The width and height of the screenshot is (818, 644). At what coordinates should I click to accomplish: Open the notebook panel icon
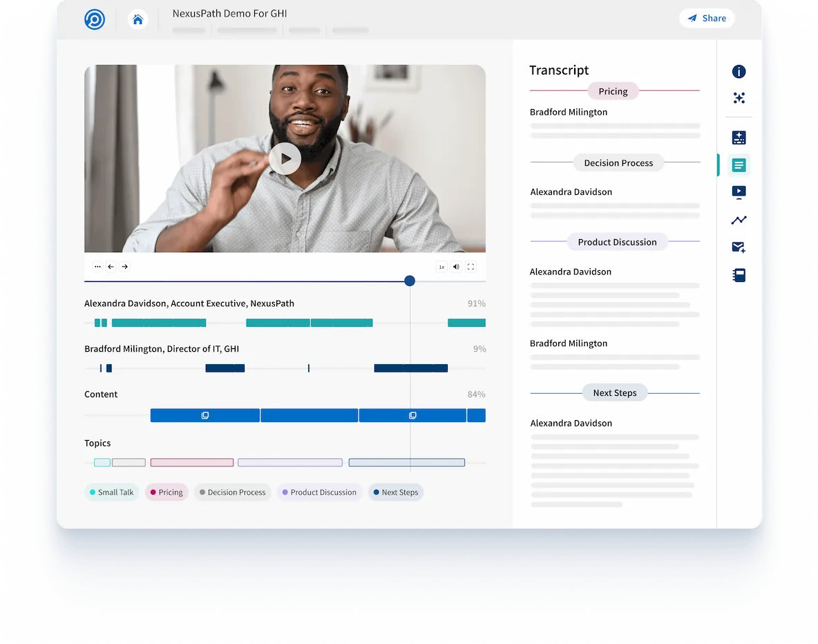coord(739,275)
